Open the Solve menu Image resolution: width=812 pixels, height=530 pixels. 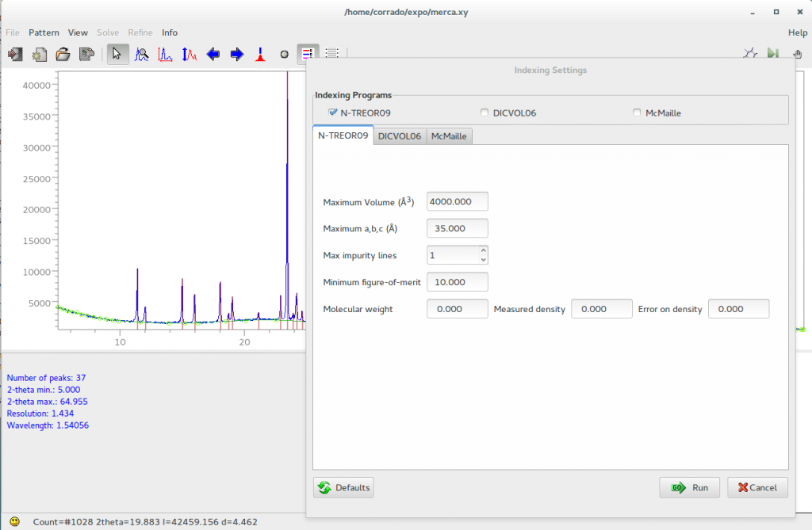tap(108, 32)
